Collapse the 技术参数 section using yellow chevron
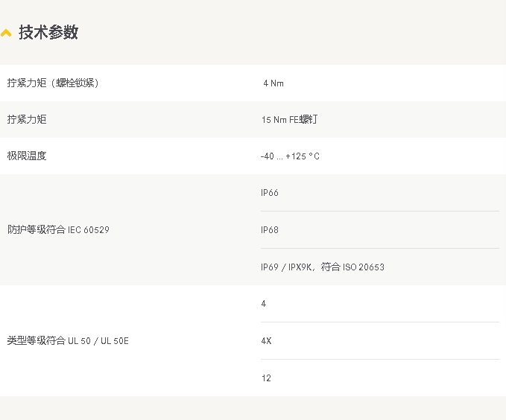The image size is (506, 420). (x=6, y=34)
